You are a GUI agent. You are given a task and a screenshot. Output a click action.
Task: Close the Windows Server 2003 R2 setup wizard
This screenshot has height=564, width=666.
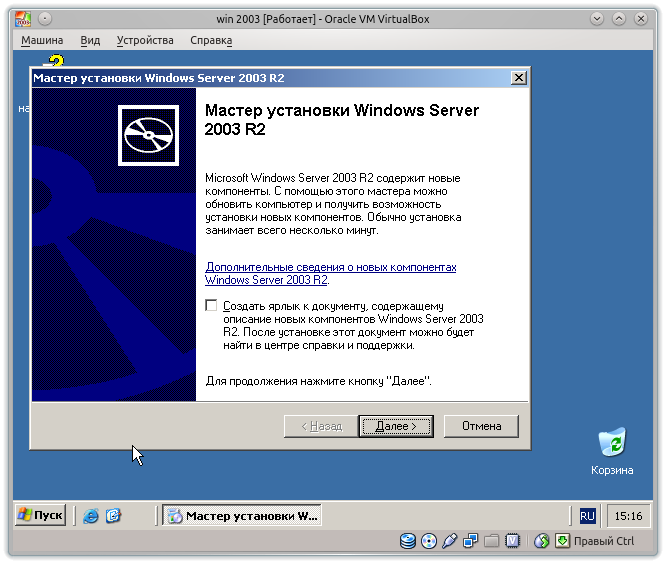pyautogui.click(x=519, y=78)
